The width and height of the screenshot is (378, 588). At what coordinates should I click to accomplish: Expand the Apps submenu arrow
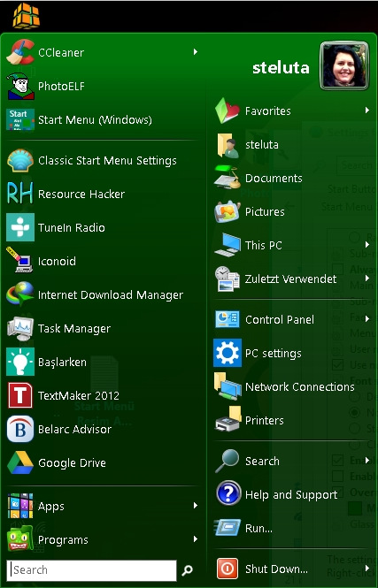coord(195,506)
